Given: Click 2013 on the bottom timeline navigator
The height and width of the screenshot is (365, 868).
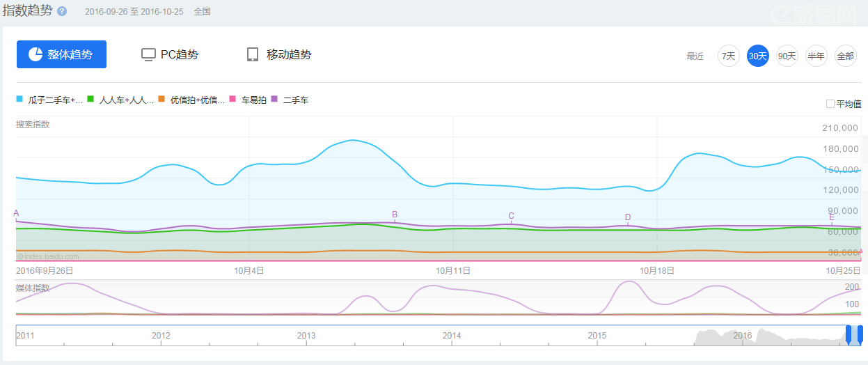Looking at the screenshot, I should 306,336.
